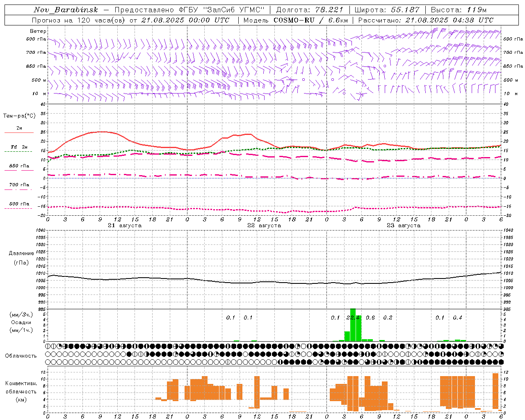Click the station name Nov_Barabinsk
Image resolution: width=525 pixels, height=420 pixels.
(66, 10)
